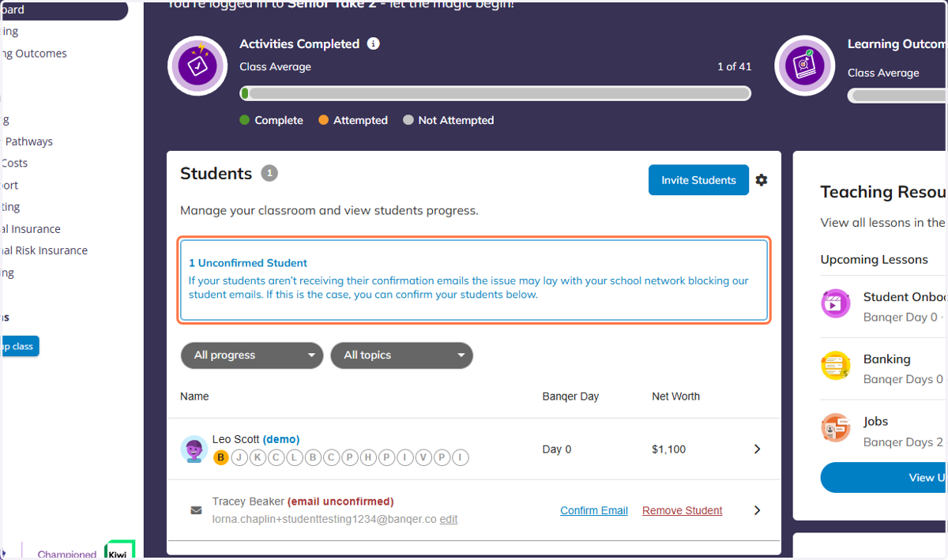Click the grey B badge under Leo Scott
This screenshot has width=948, height=560.
point(313,457)
